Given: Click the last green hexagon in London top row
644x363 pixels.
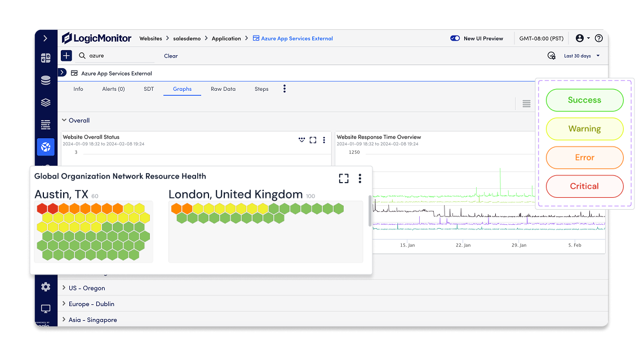Looking at the screenshot, I should pos(339,209).
